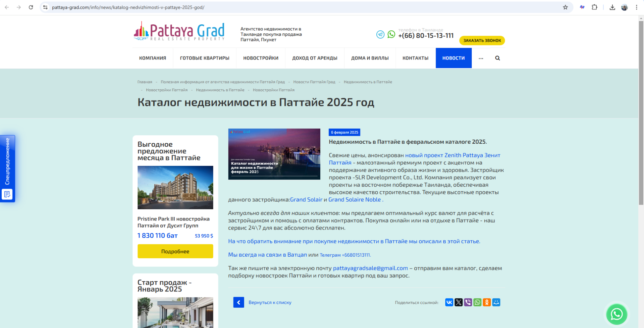The image size is (644, 328).
Task: Click the Главная breadcrumb
Action: pos(145,82)
